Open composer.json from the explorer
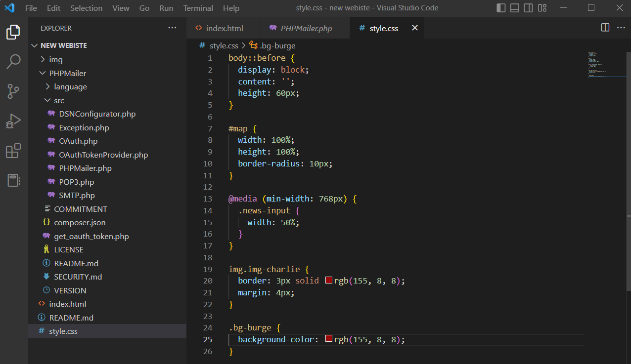 (80, 222)
